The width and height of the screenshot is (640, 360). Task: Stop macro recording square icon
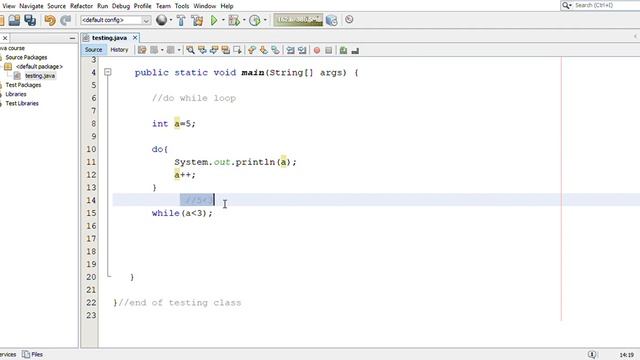(329, 50)
